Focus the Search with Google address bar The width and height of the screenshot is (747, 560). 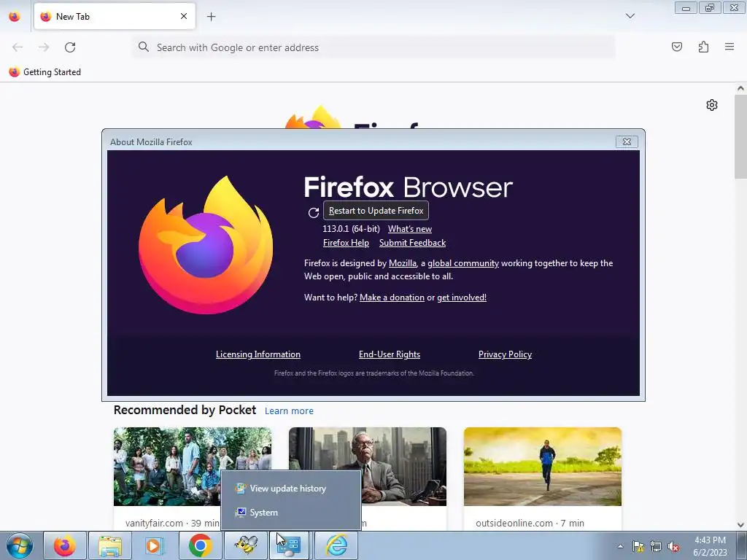tap(373, 47)
